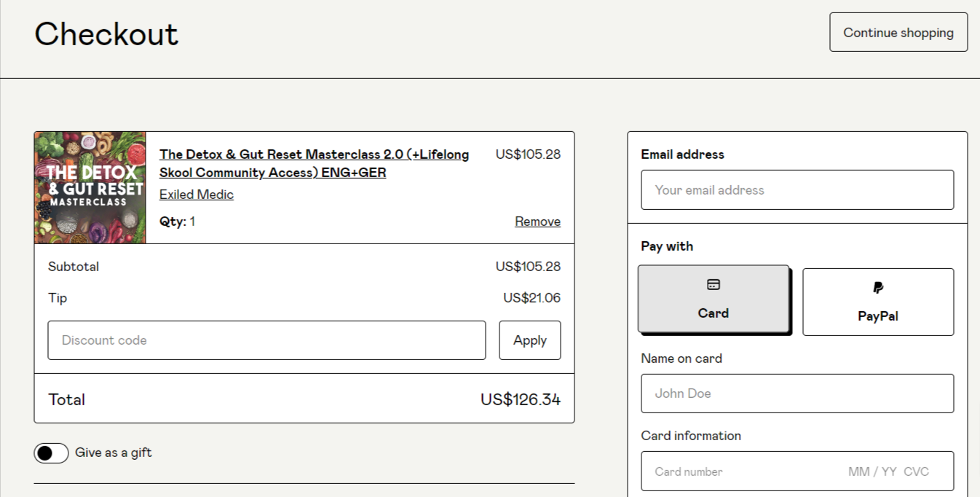Remove the masterclass from the cart
Viewport: 980px width, 497px height.
click(537, 221)
